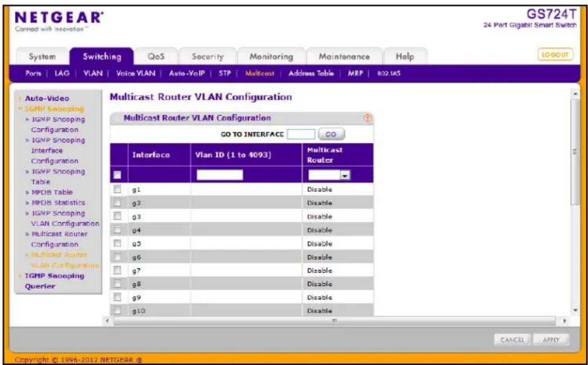Click the Disable value in row g5
Image resolution: width=588 pixels, height=365 pixels.
coord(320,244)
